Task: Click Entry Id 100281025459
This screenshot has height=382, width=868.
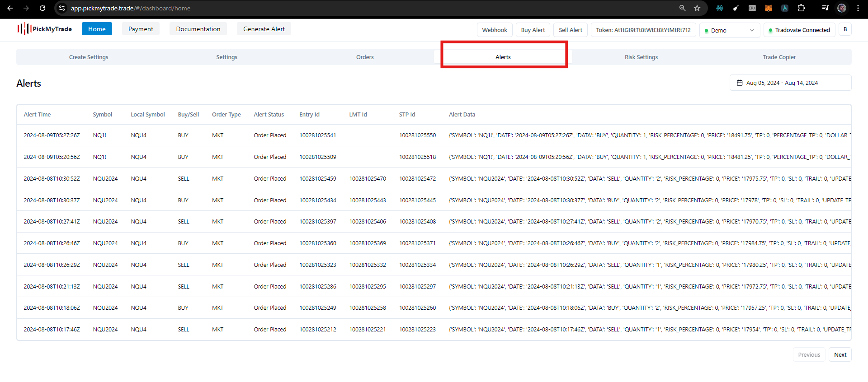Action: 318,178
